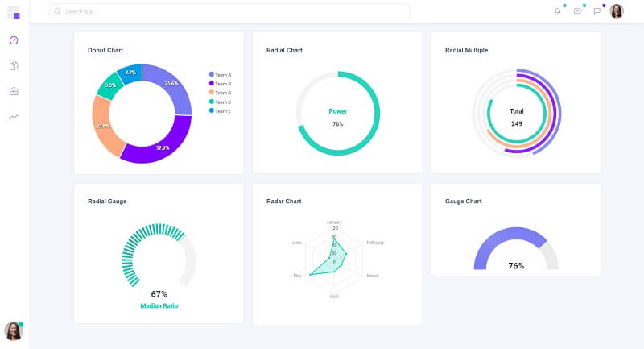Open the user profile avatar menu in header

617,11
